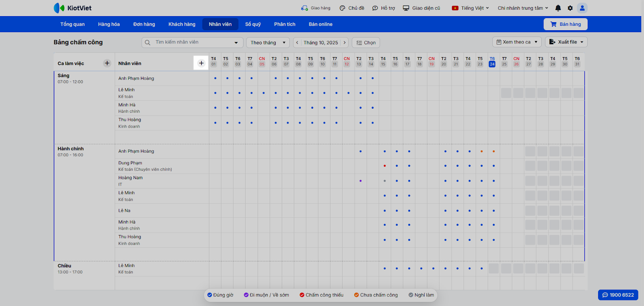Viewport: 644px width, 306px height.
Task: Toggle the Chấm công thiếu filter
Action: [321, 295]
